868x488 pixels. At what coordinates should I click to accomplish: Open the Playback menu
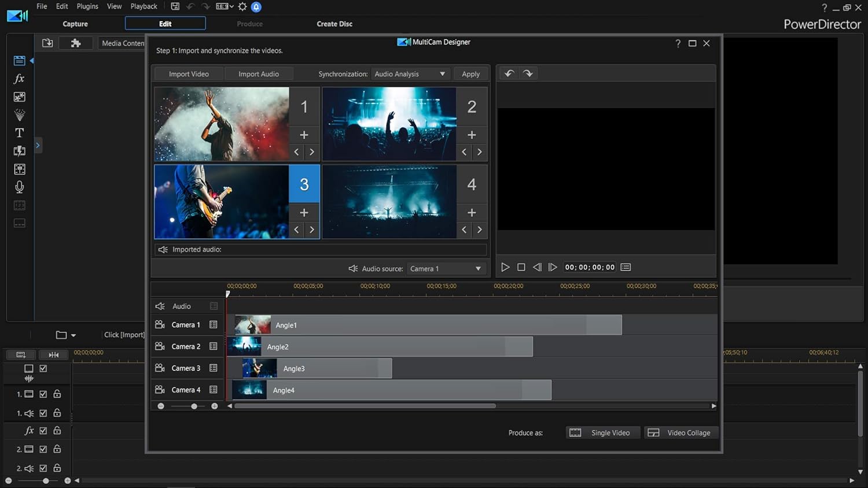click(x=144, y=6)
